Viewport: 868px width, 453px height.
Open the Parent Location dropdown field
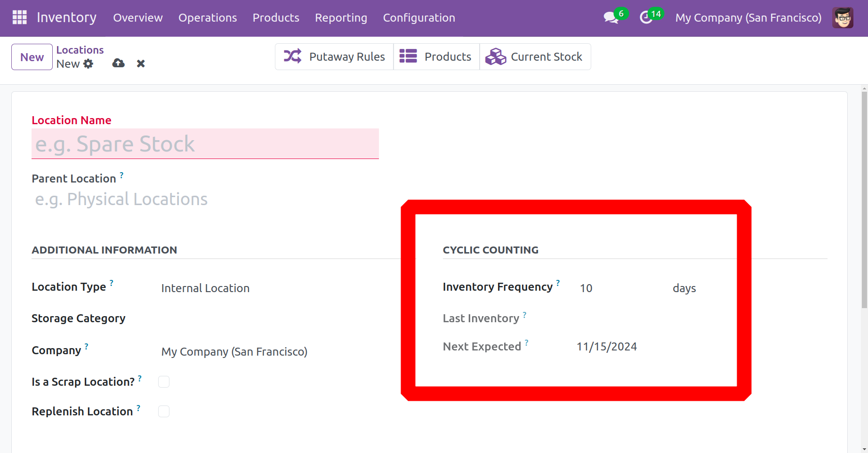click(x=205, y=199)
